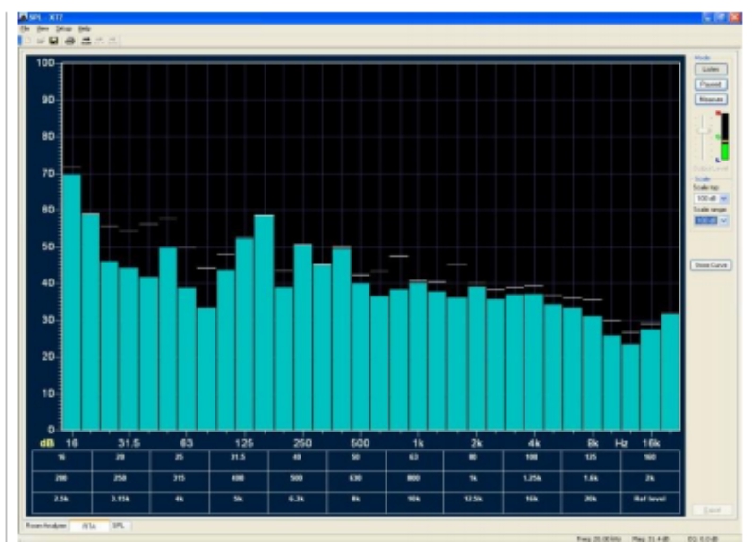Switch to the Room Analyzer tab
Image resolution: width=756 pixels, height=542 pixels.
pos(45,524)
